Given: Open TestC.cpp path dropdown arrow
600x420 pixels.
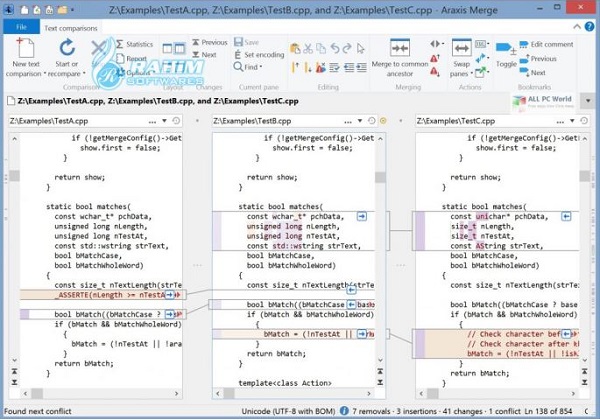Looking at the screenshot, I should pos(572,120).
